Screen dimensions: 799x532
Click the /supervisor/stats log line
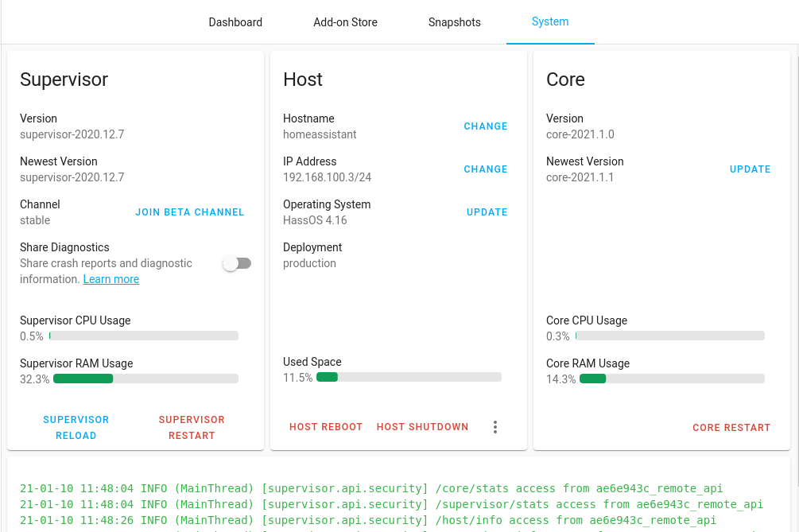click(x=391, y=504)
